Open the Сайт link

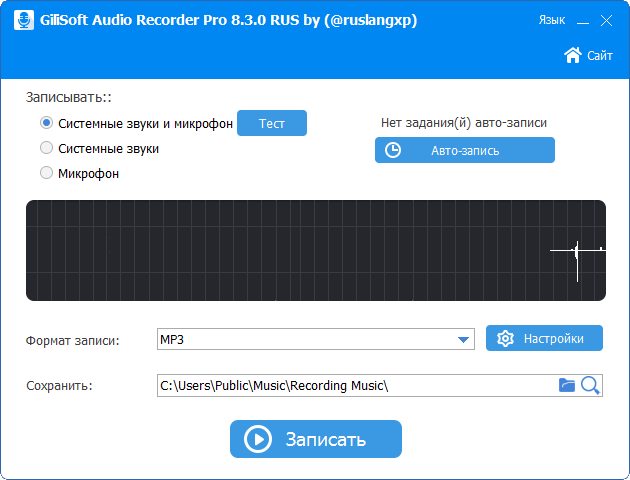point(600,56)
